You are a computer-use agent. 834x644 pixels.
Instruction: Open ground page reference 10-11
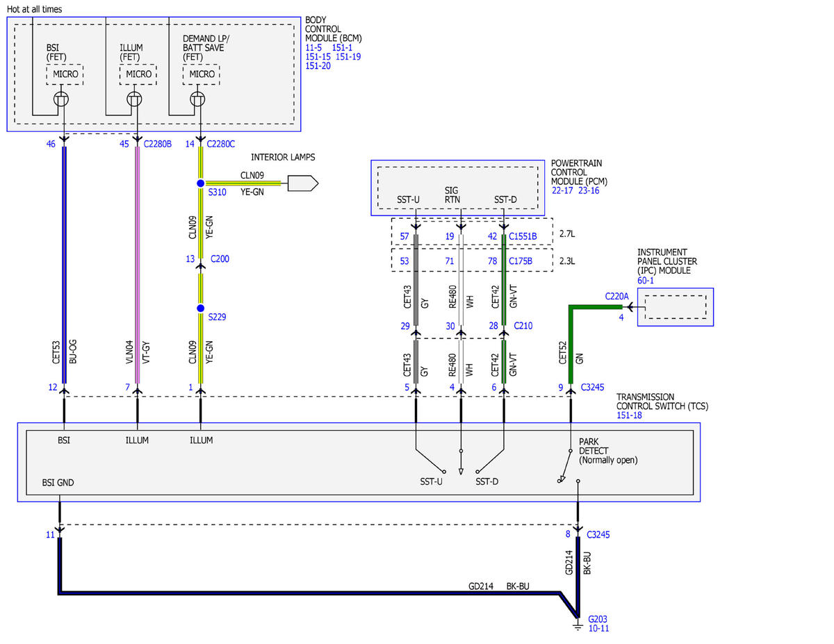point(598,629)
